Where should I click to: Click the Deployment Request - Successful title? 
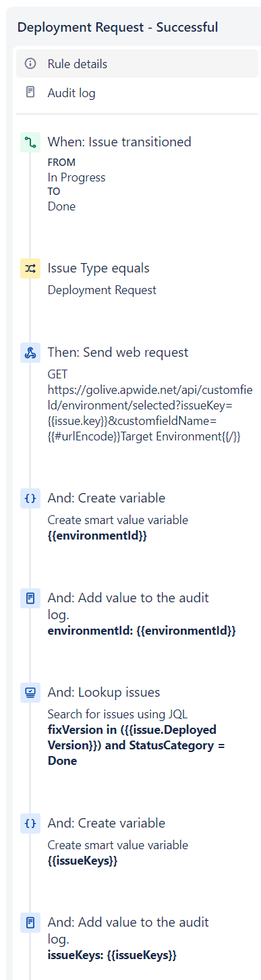tap(117, 27)
